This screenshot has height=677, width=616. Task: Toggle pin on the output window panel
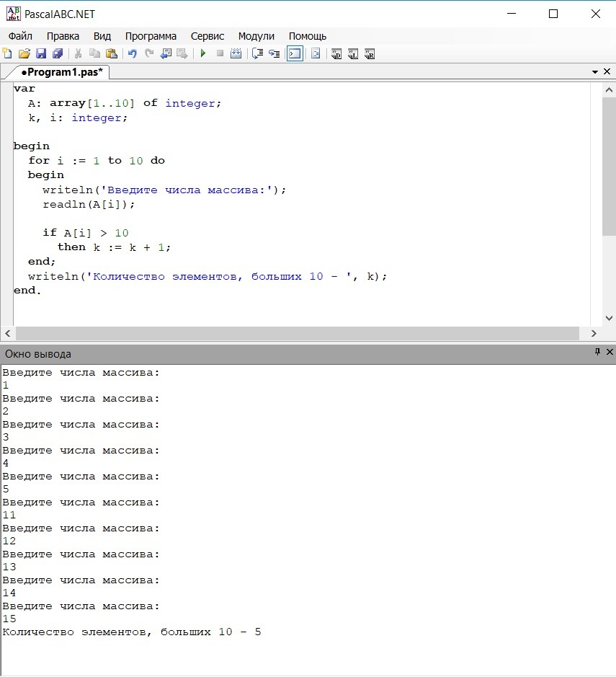[x=597, y=353]
